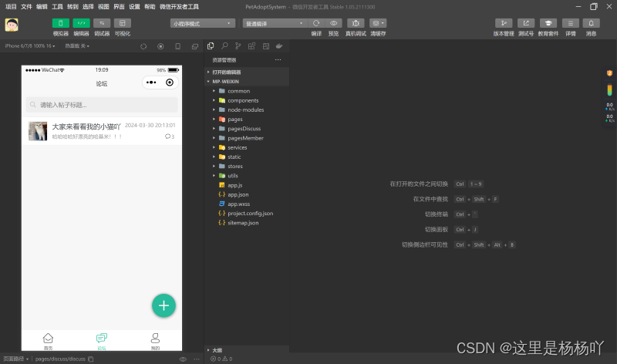Open the layout panel icon in editor sidebar
Screen dimensions: 617x364
(x=266, y=46)
